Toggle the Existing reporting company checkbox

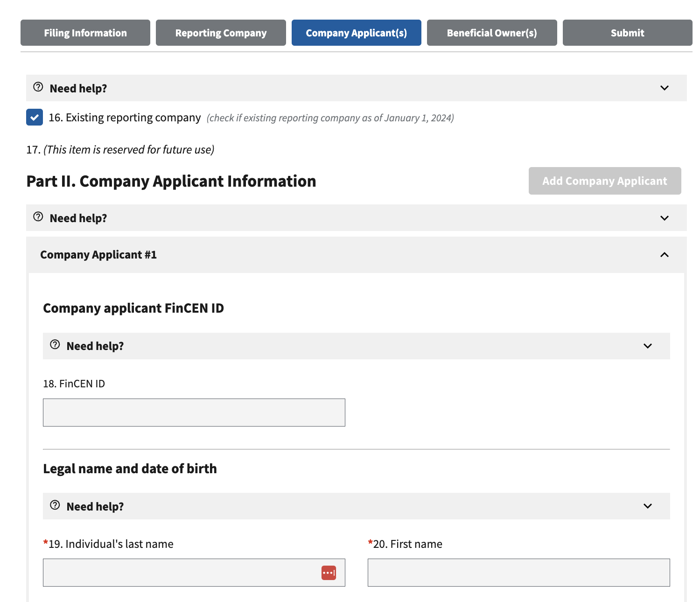[x=35, y=118]
